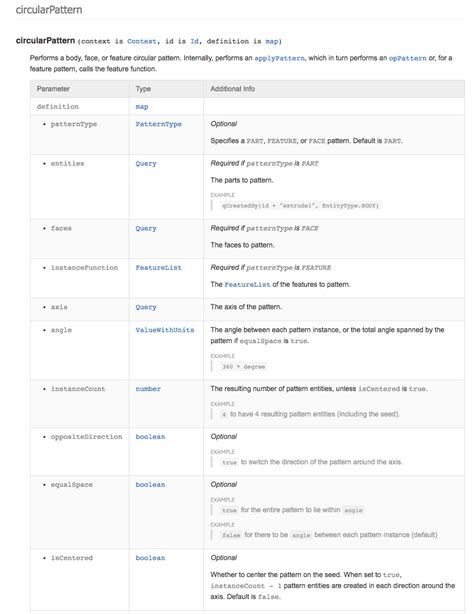Select the qCreatedBy example code block
Screen dimensions: 474x614
point(300,206)
